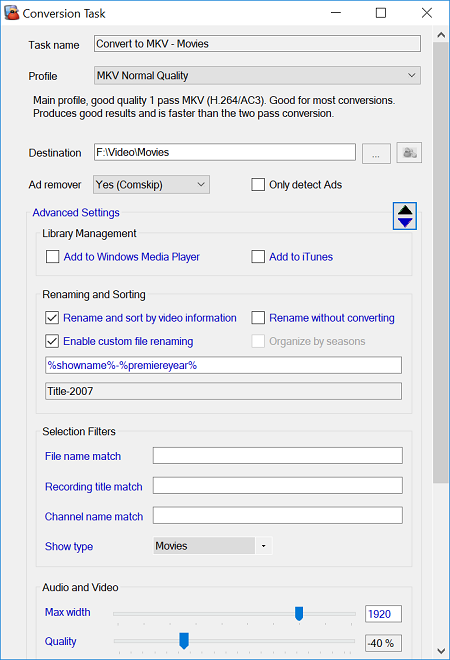The width and height of the screenshot is (450, 660).
Task: Click the File name match label link
Action: click(83, 456)
